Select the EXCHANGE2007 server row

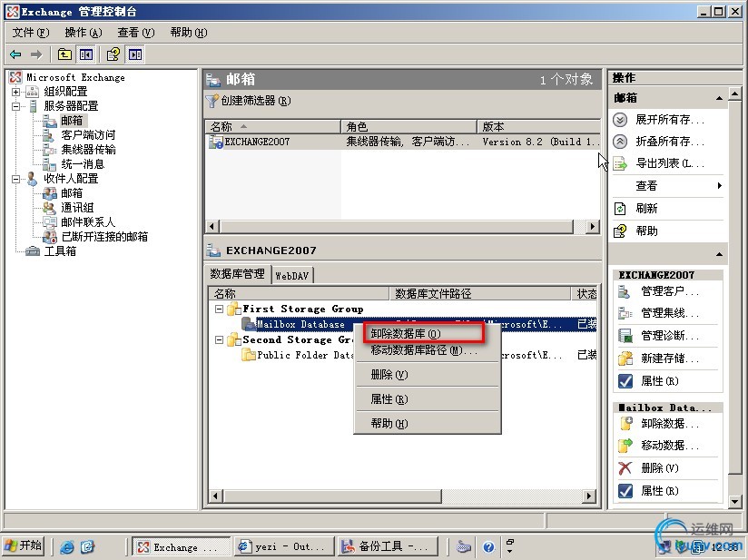click(x=403, y=142)
